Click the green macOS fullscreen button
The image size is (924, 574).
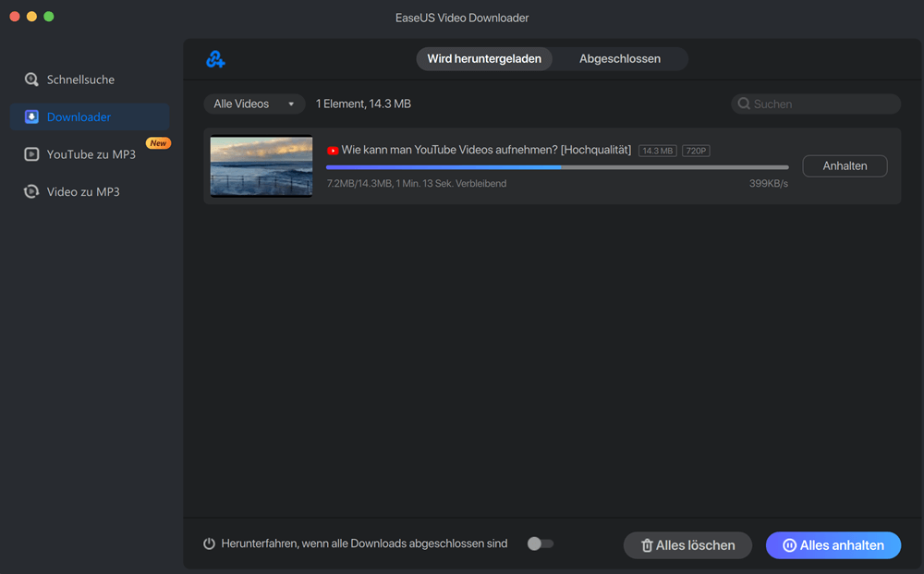pyautogui.click(x=49, y=17)
